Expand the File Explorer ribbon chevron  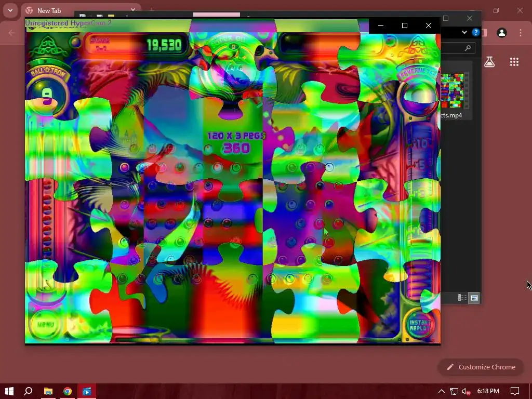[x=464, y=32]
